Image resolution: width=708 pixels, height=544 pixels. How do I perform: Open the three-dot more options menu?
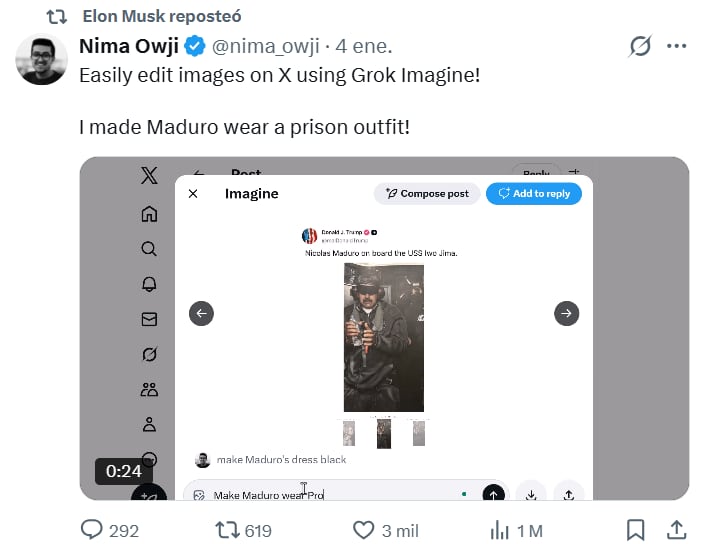(676, 46)
